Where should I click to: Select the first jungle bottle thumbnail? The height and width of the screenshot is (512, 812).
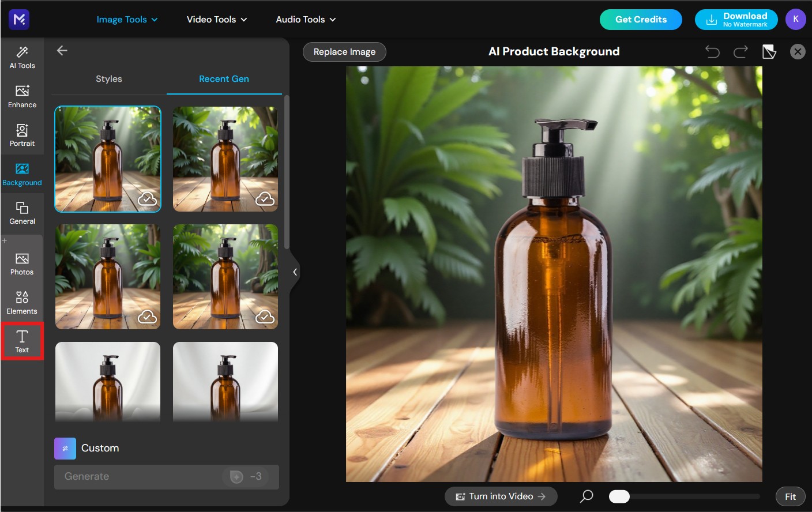click(x=108, y=159)
